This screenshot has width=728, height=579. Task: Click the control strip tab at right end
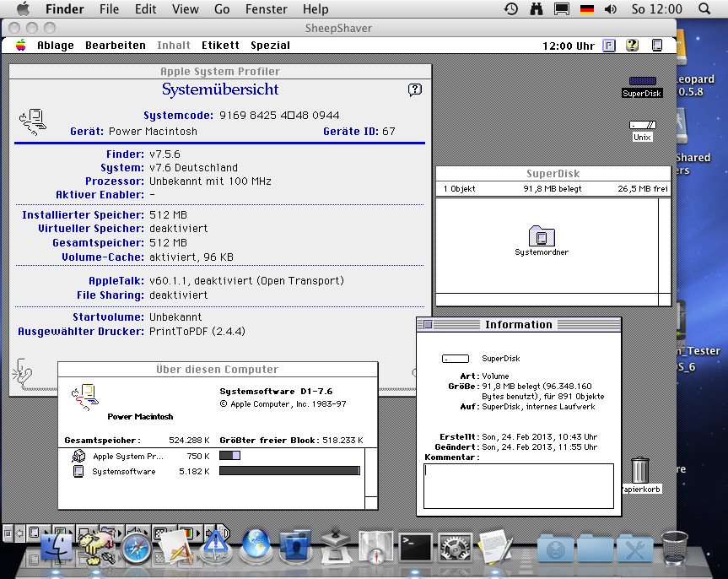click(x=224, y=533)
